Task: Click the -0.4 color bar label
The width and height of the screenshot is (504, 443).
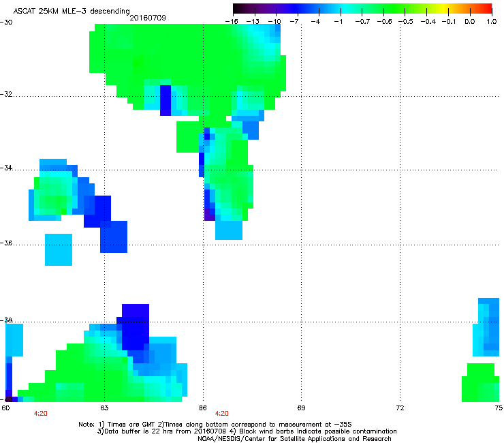Action: pyautogui.click(x=428, y=22)
